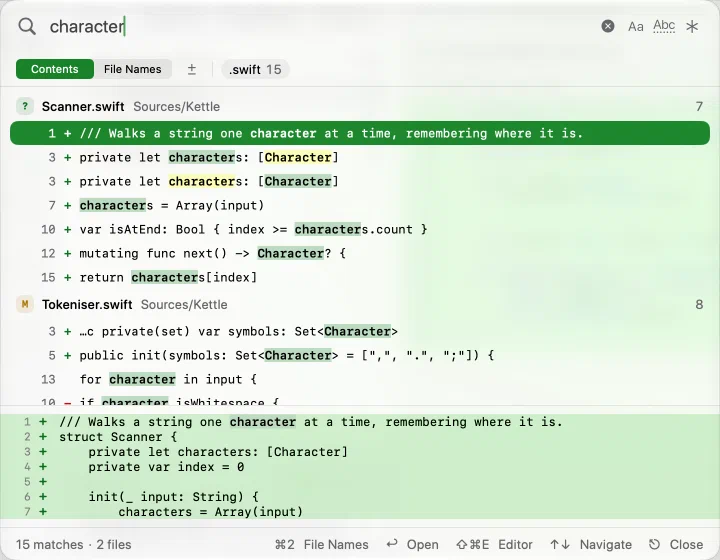Click the magnifying glass search icon
The image size is (720, 560).
(27, 27)
